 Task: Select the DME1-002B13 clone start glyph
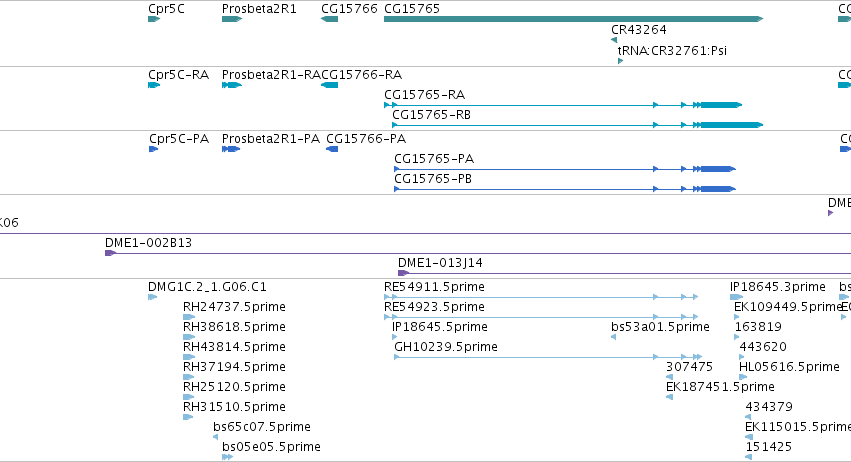tap(111, 253)
